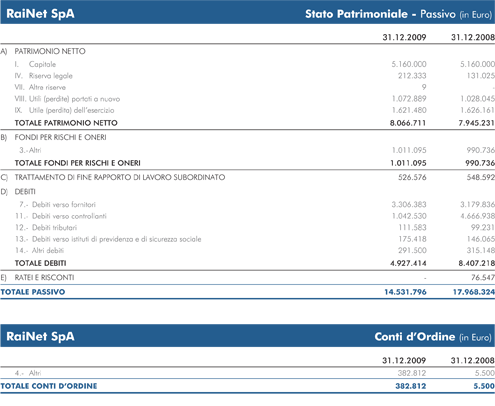The height and width of the screenshot is (406, 495).
Task: Select the RATEI E RISCONTI row
Action: [247, 278]
